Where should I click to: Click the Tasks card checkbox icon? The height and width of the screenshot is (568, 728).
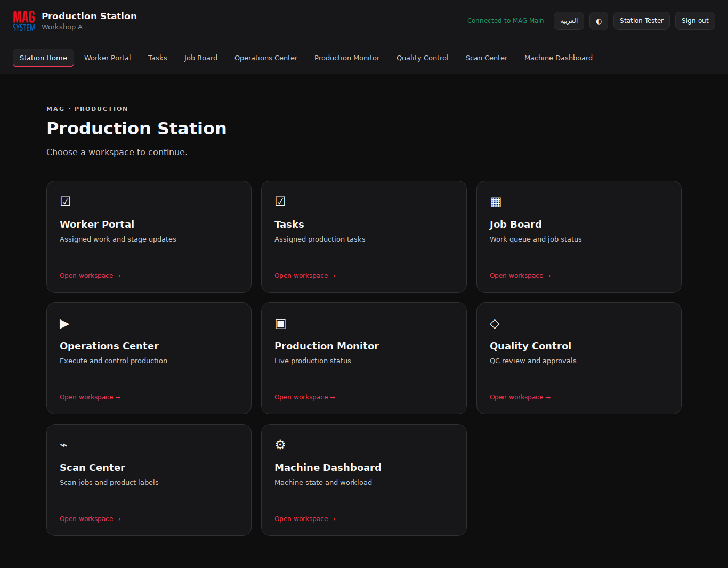pyautogui.click(x=280, y=201)
